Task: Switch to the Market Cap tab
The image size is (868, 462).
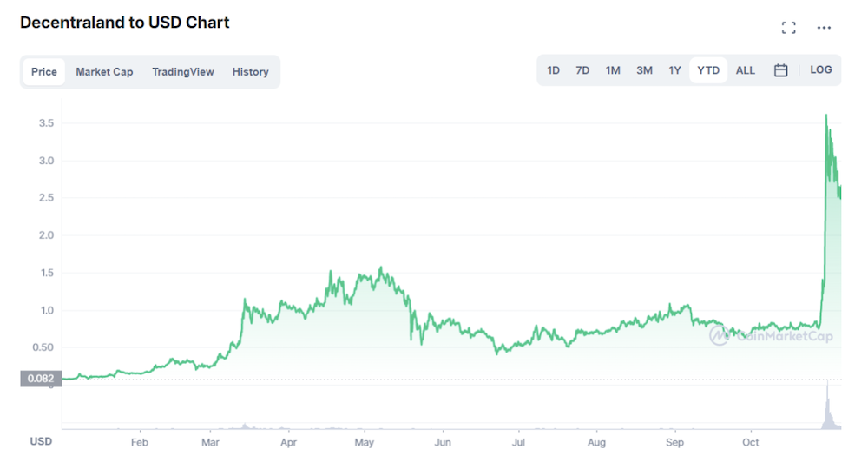Action: click(104, 72)
